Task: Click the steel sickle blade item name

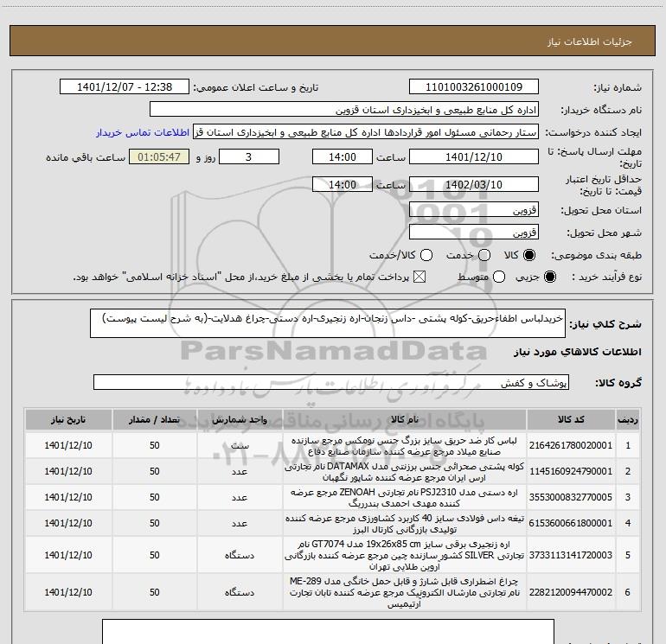Action: 405,523
